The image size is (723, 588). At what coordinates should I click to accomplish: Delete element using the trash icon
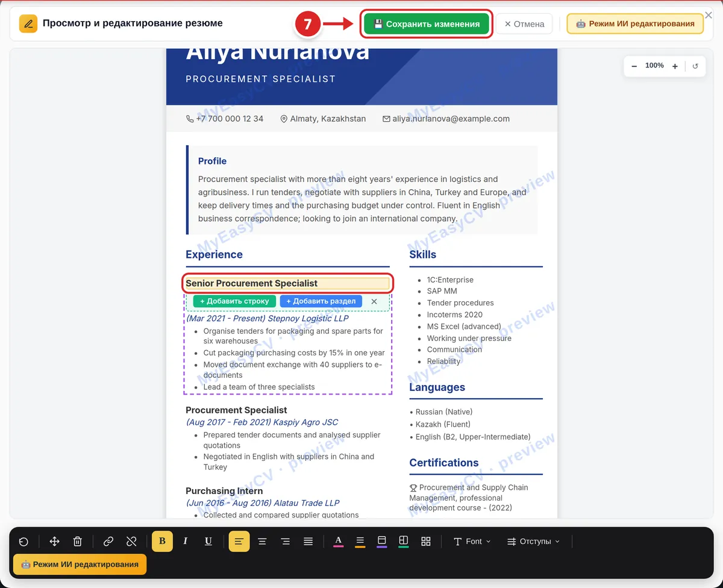coord(78,542)
